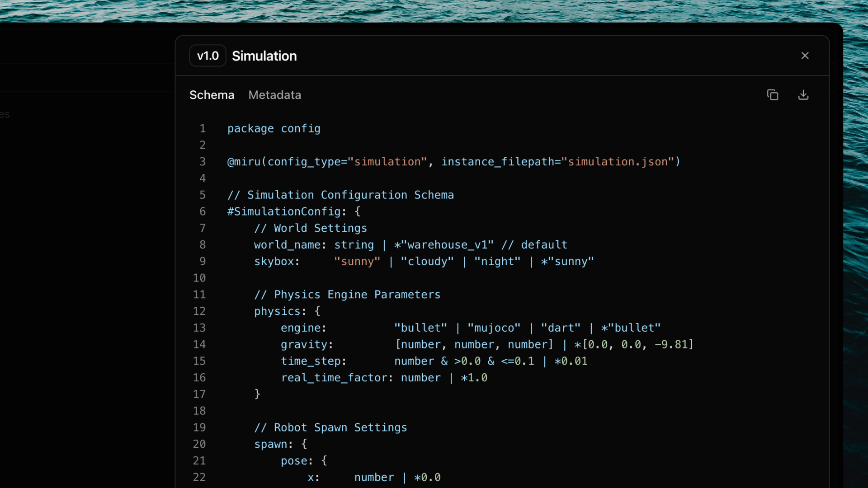868x488 pixels.
Task: Copy the schema to clipboard
Action: point(773,95)
